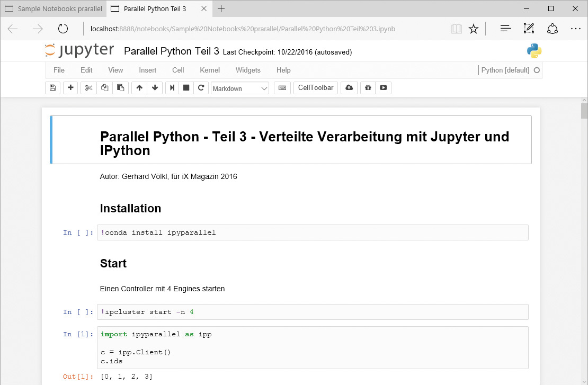
Task: Click the Jupyter logo link
Action: click(79, 50)
